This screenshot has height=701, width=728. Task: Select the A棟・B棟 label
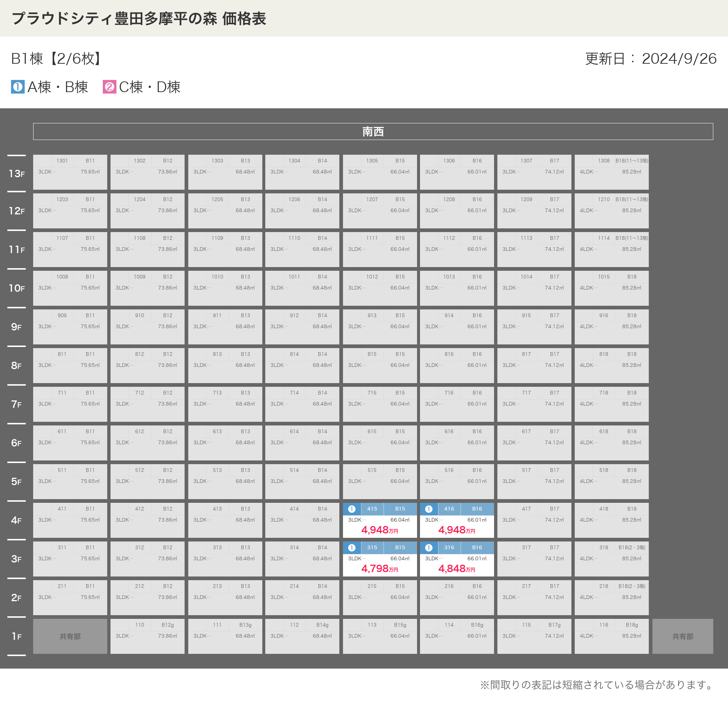pos(58,87)
